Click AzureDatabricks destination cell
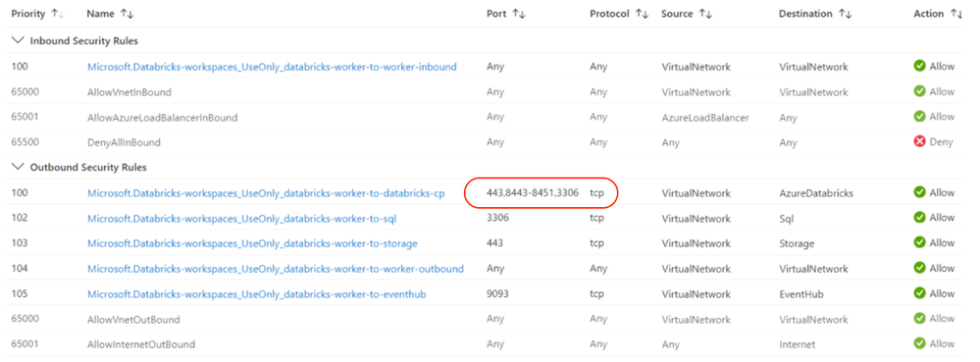 coord(815,193)
